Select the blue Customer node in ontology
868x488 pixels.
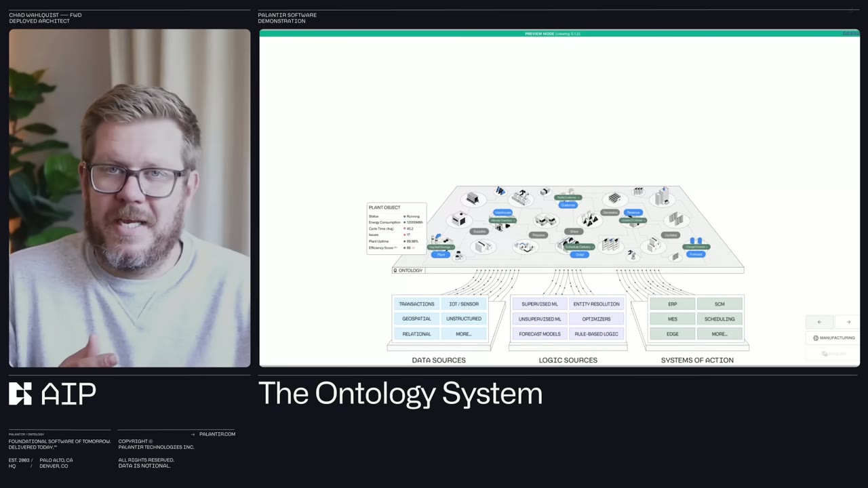click(x=568, y=205)
